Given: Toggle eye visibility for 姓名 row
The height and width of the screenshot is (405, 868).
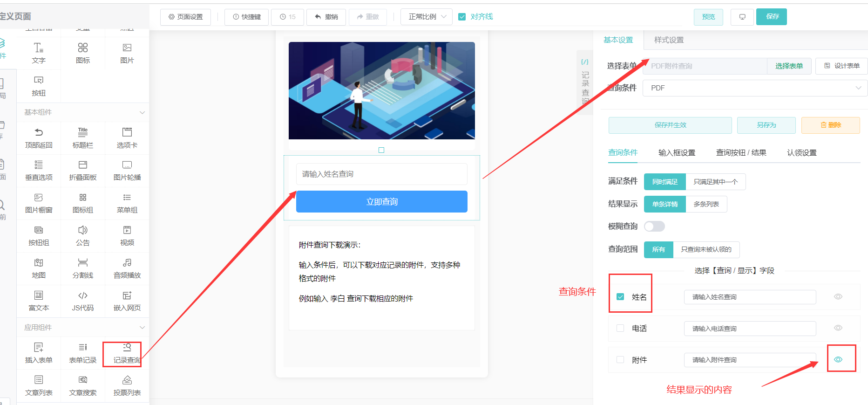Looking at the screenshot, I should 838,297.
